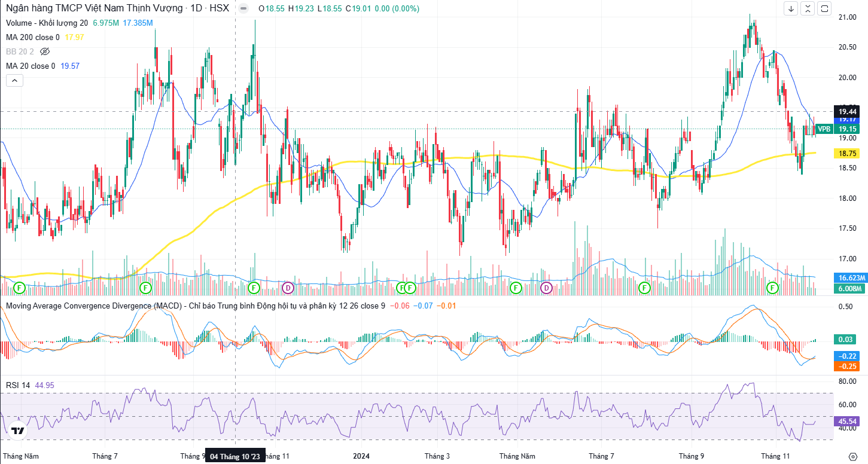
Task: Collapse the indicator legend with the chevron button
Action: 14,80
